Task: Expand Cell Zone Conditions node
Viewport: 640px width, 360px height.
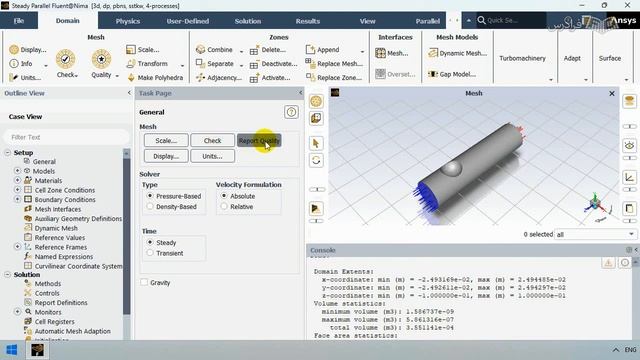Action: 17,190
